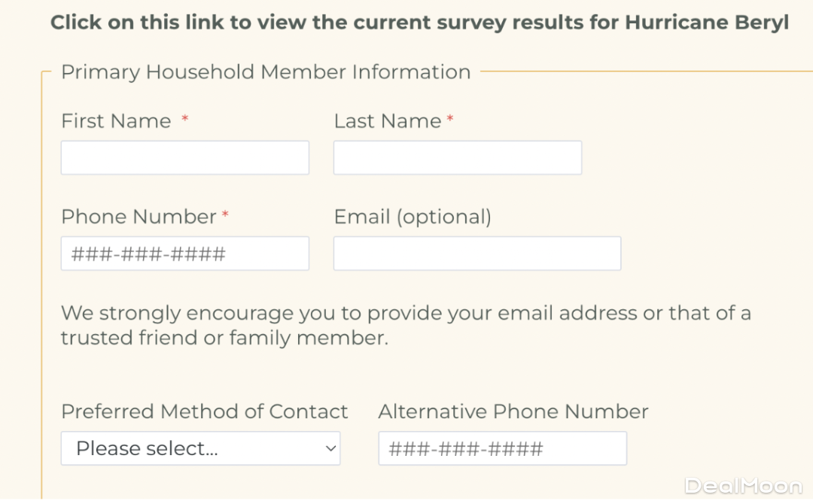This screenshot has height=504, width=813.
Task: Click the Primary Household Member Information legend
Action: (266, 72)
